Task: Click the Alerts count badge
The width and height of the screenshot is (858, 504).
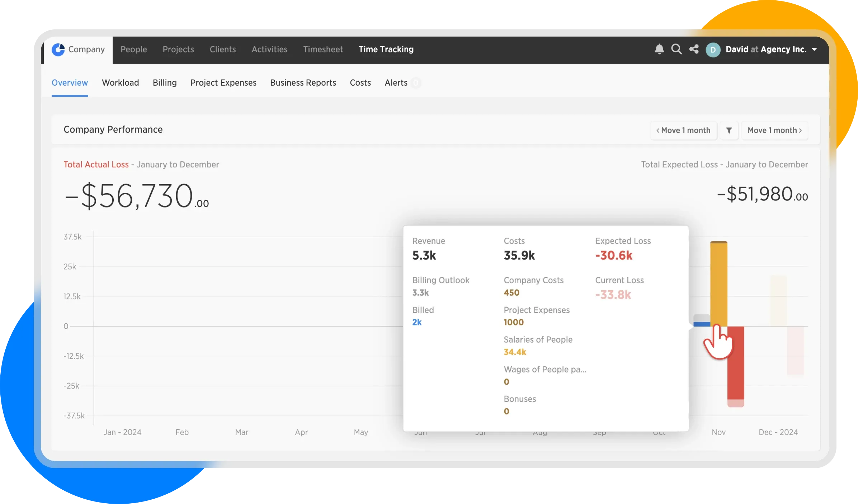Action: [416, 83]
